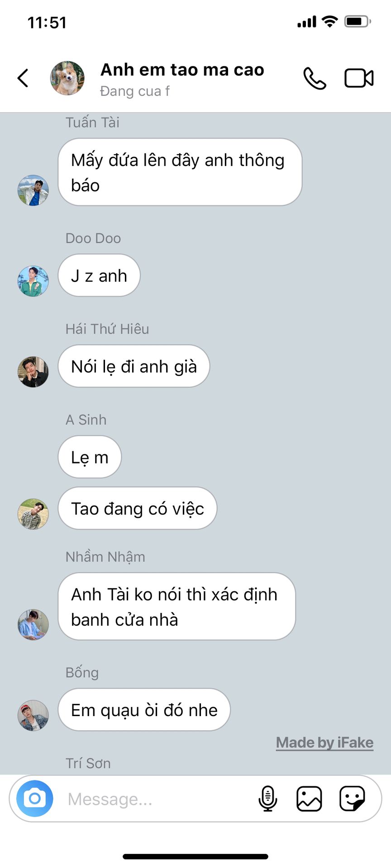Open the Made by iFake link
The width and height of the screenshot is (391, 868).
click(325, 742)
